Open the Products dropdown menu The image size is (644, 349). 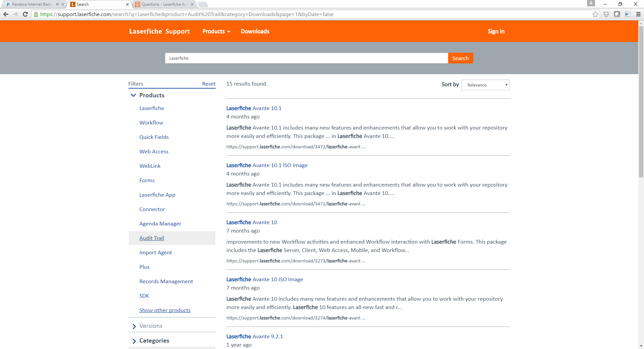point(216,31)
